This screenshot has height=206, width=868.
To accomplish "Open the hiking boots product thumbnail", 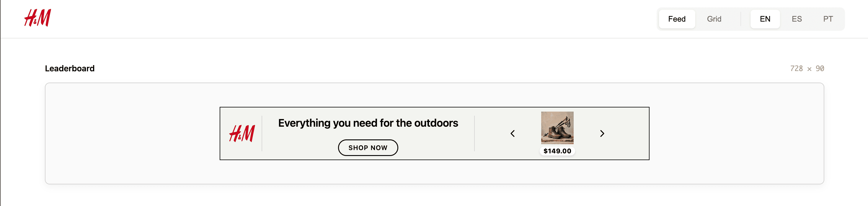I will [x=557, y=128].
